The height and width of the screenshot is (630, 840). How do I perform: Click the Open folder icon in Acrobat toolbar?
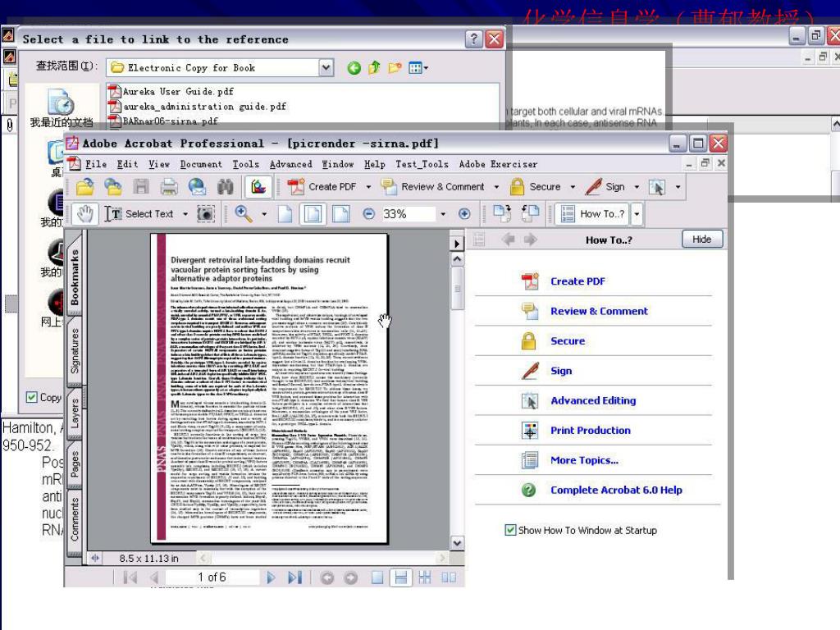(84, 186)
